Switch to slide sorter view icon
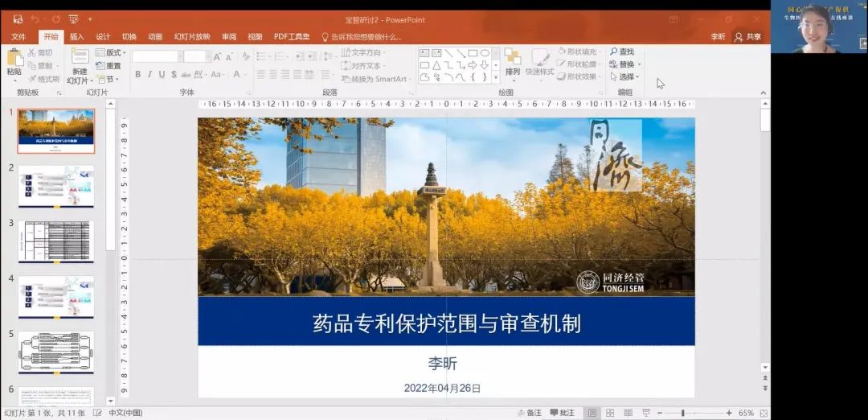The width and height of the screenshot is (868, 420). (610, 413)
